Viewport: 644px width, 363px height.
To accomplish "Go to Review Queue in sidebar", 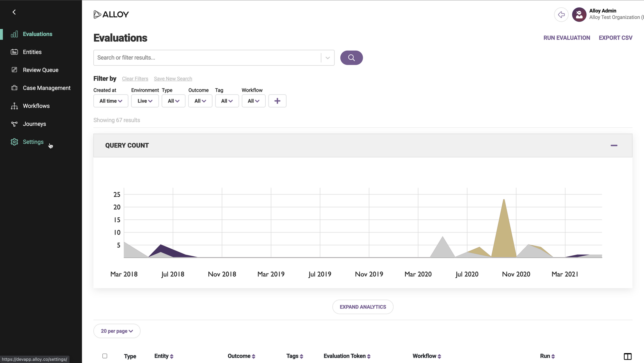I will (x=41, y=70).
